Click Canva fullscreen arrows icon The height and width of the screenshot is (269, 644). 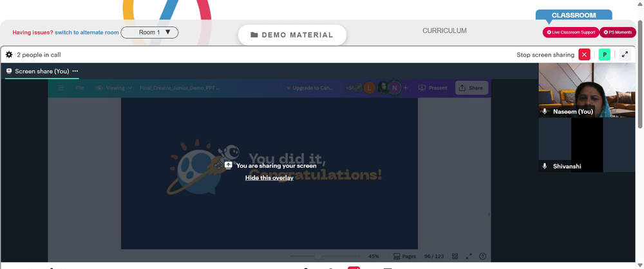click(469, 256)
